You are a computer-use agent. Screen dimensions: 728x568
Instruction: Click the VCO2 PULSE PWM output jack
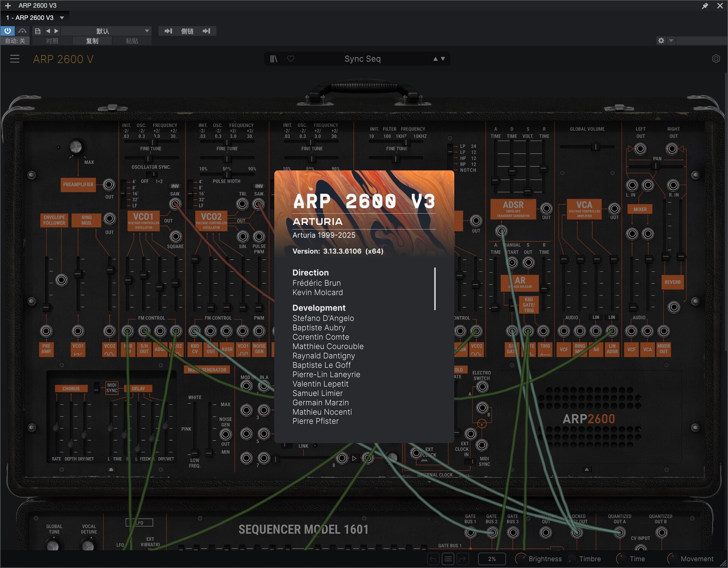(259, 237)
